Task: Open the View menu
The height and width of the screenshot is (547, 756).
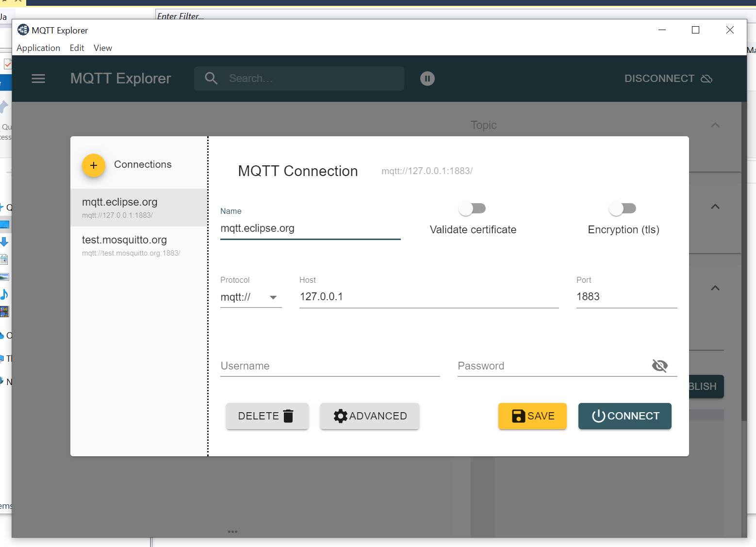Action: [x=103, y=48]
